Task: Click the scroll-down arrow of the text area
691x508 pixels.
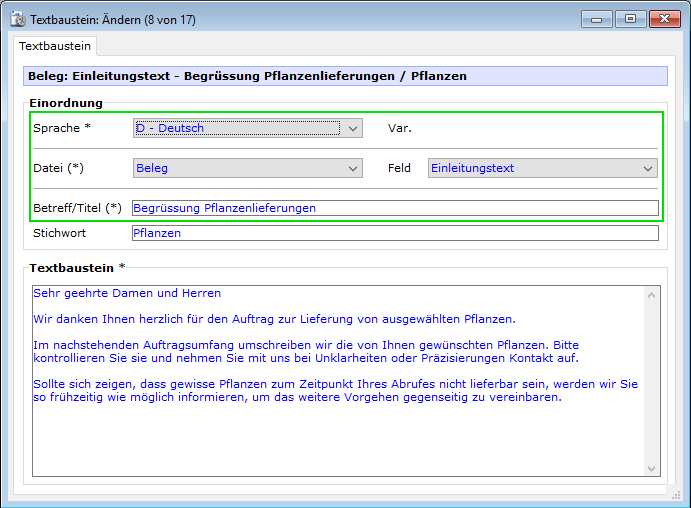Action: [652, 467]
